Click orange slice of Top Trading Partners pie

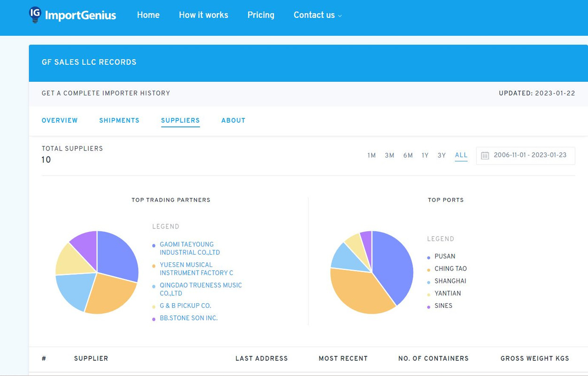point(110,294)
